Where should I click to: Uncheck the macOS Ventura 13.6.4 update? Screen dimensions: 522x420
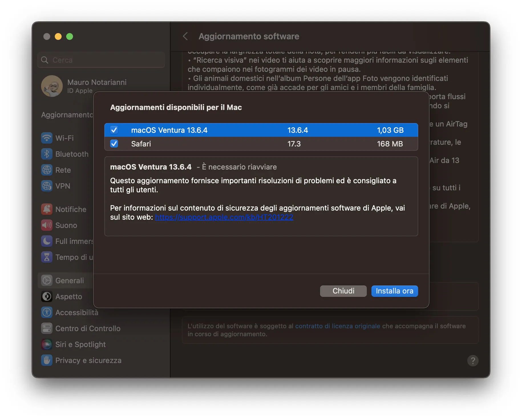click(114, 130)
